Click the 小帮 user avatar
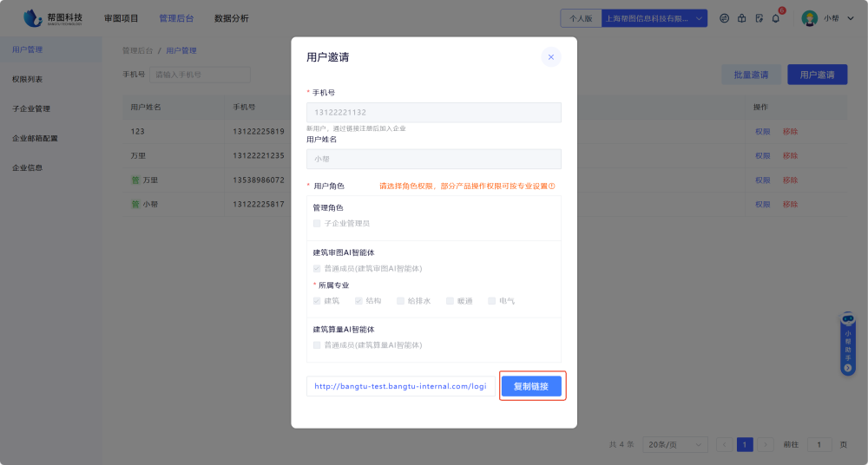Viewport: 868px width, 465px height. pyautogui.click(x=809, y=18)
